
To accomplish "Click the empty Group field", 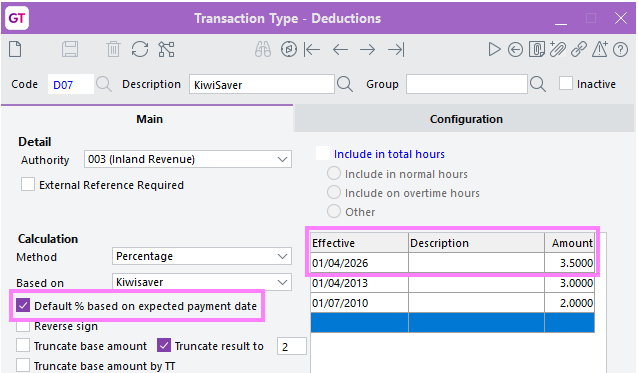I will pos(467,84).
